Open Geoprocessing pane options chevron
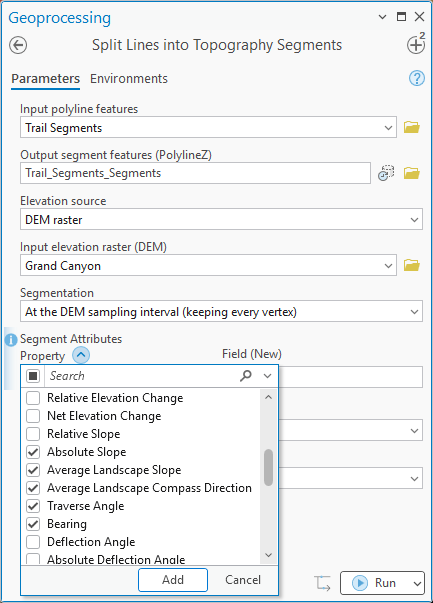This screenshot has height=603, width=433. [382, 17]
